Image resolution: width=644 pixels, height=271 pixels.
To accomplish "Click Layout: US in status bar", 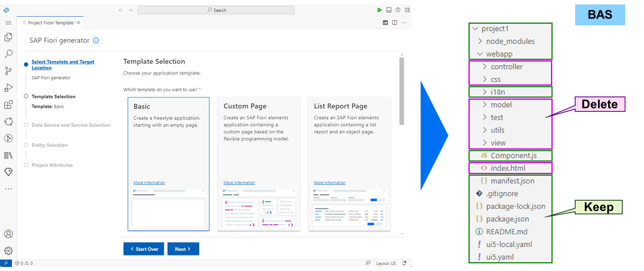I will click(x=386, y=263).
